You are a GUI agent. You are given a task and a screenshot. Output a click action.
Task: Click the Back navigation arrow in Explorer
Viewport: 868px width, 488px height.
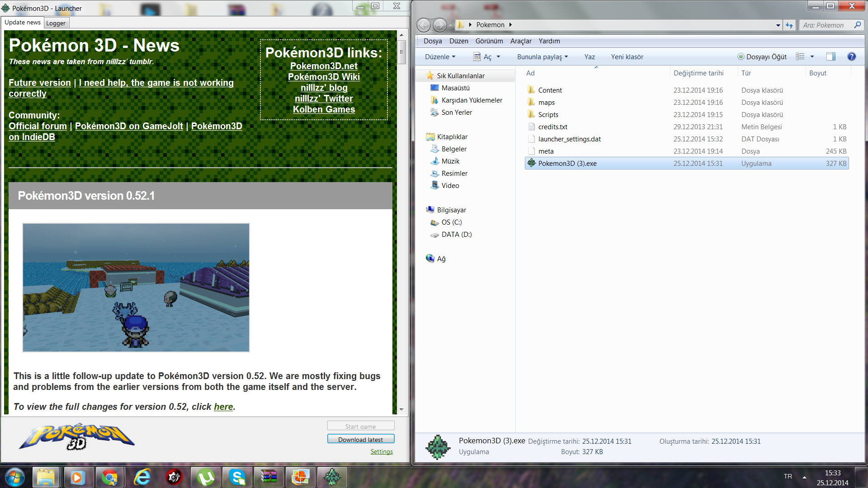[424, 25]
